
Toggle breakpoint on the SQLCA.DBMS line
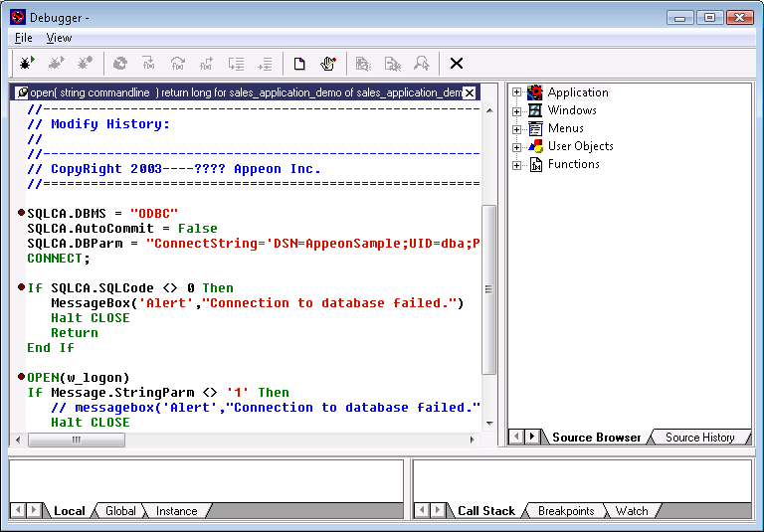(21, 213)
